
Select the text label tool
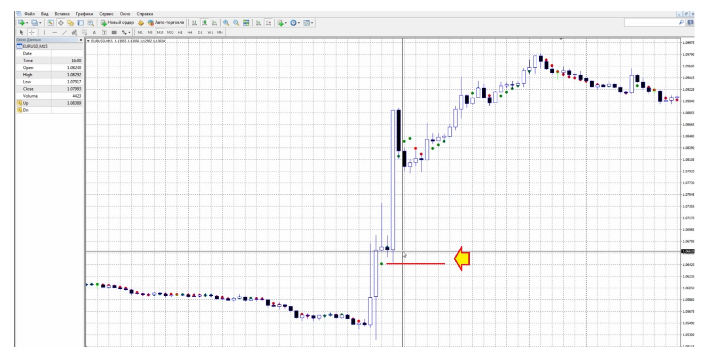pyautogui.click(x=104, y=32)
